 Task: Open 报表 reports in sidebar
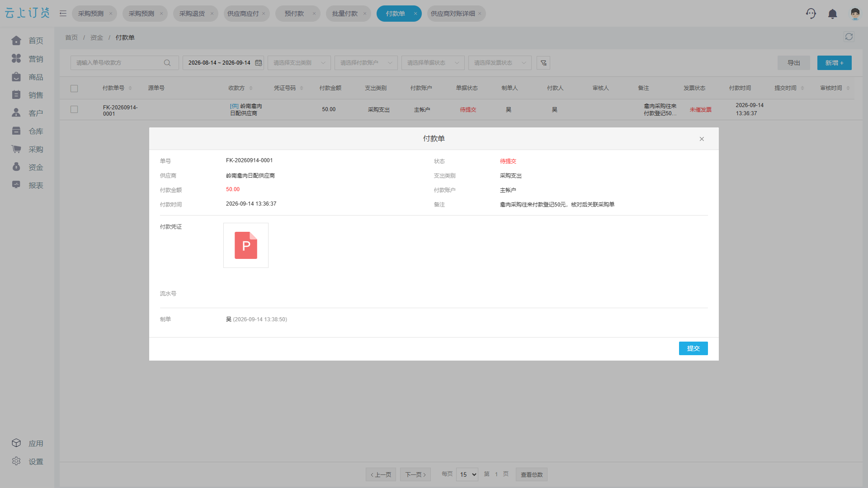27,185
